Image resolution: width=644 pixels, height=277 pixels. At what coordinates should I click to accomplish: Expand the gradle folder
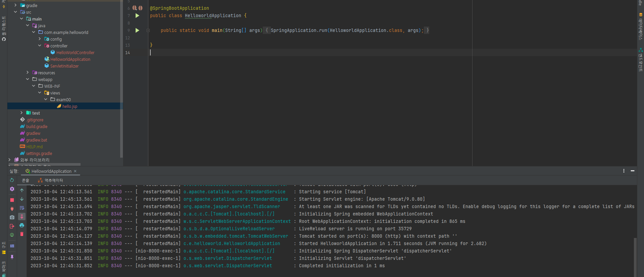click(15, 5)
